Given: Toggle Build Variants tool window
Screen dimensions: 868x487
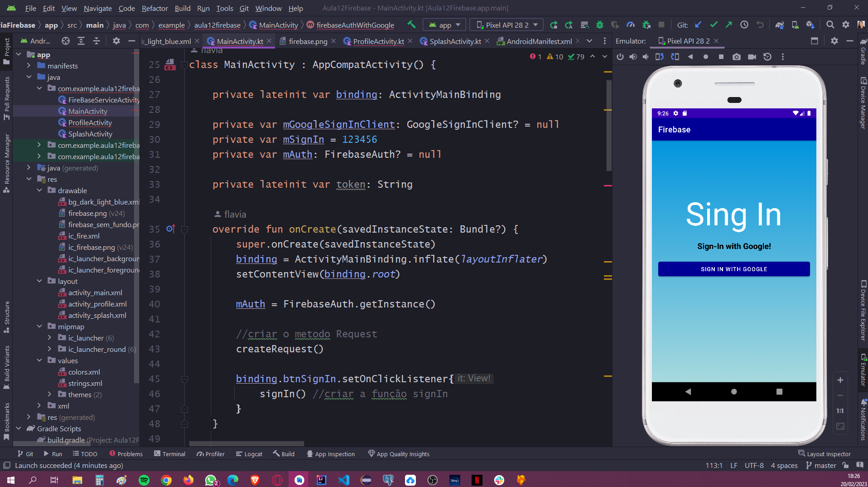Looking at the screenshot, I should pos(6,367).
